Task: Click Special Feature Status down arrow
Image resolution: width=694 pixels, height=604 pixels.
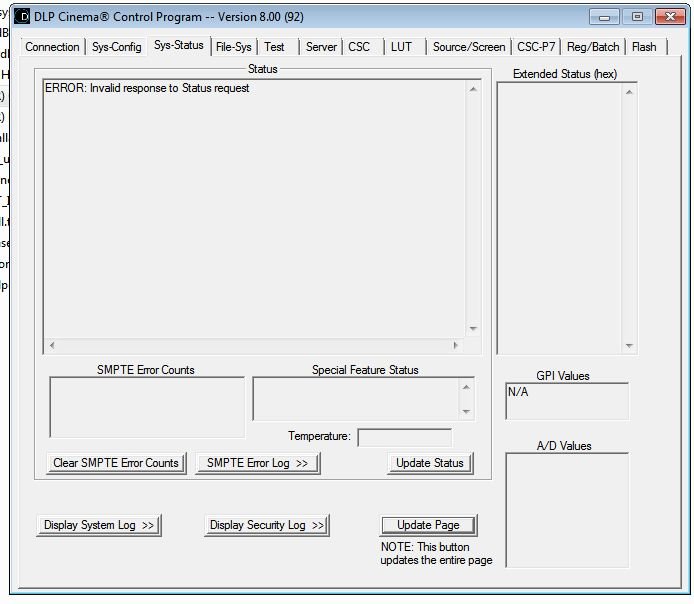Action: pos(466,412)
